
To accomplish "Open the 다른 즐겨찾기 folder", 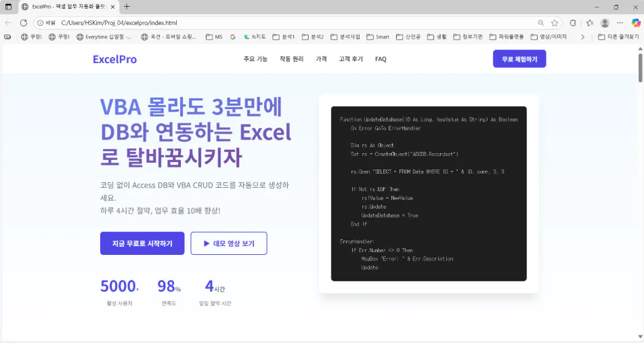I will click(x=618, y=37).
